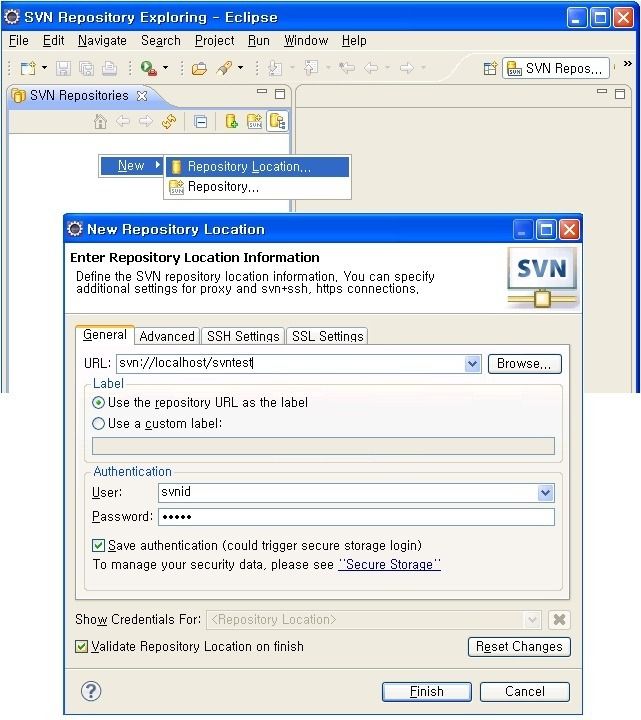Open the Navigate menu

click(x=102, y=41)
